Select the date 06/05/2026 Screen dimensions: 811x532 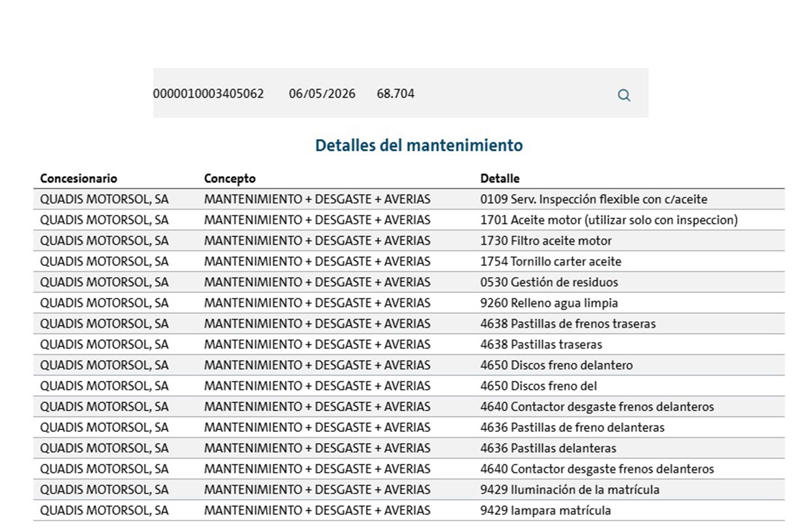tap(322, 94)
